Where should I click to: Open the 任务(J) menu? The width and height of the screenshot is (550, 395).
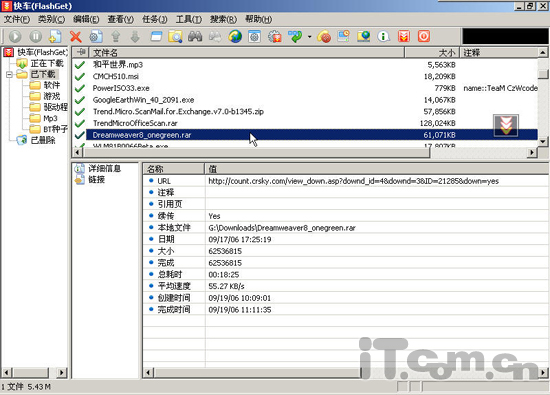point(155,19)
